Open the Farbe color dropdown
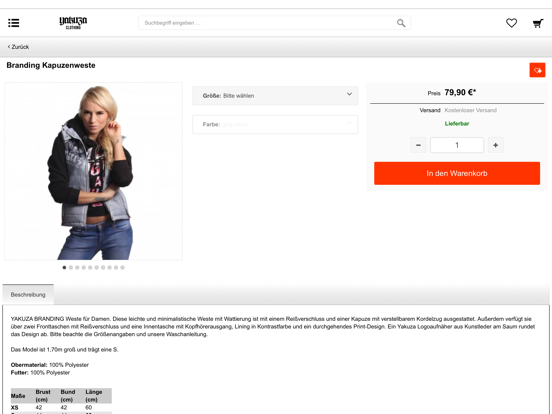552x414 pixels. point(275,124)
